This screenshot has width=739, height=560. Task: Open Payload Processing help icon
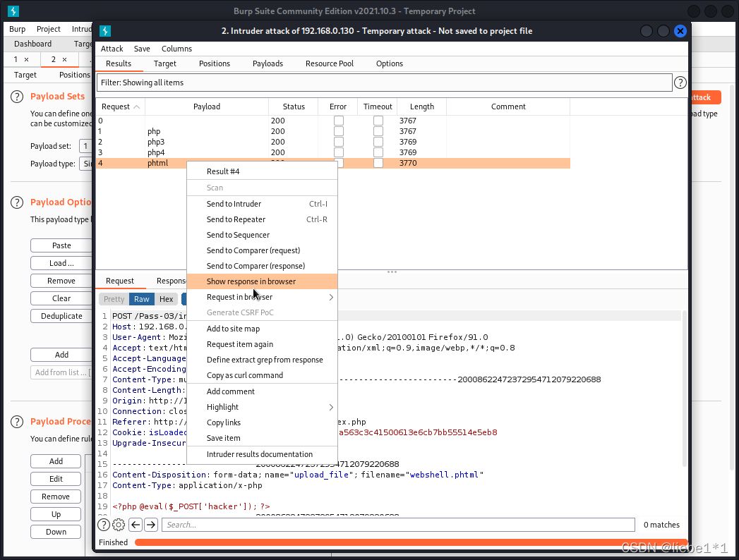point(17,422)
